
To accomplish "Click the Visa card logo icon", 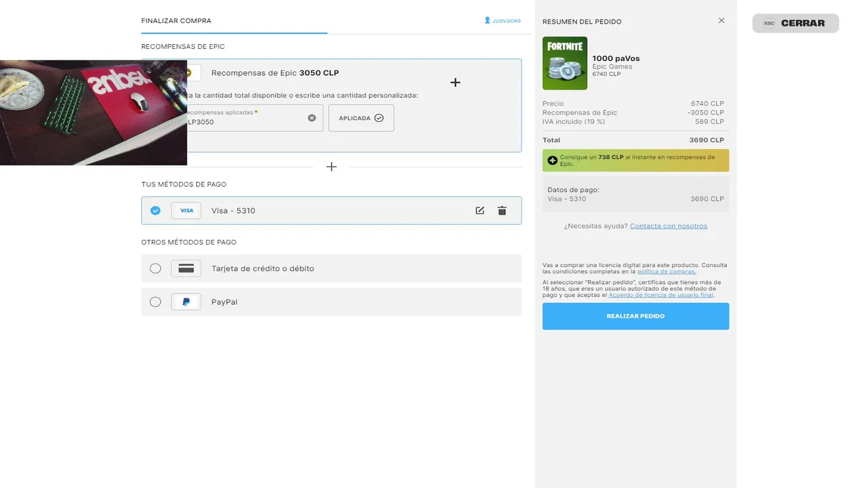I will click(186, 211).
